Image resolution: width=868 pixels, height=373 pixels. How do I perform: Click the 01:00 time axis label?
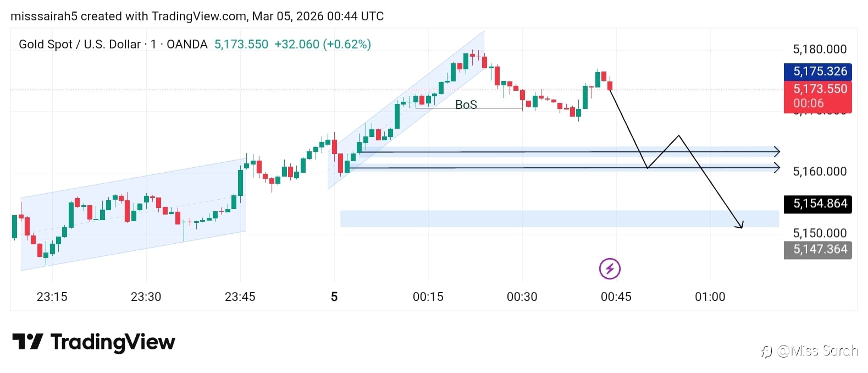[x=710, y=297]
